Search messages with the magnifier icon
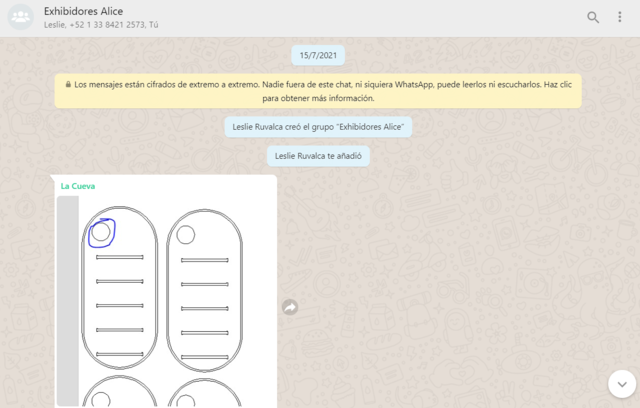Viewport: 640px width, 408px height. click(x=593, y=17)
